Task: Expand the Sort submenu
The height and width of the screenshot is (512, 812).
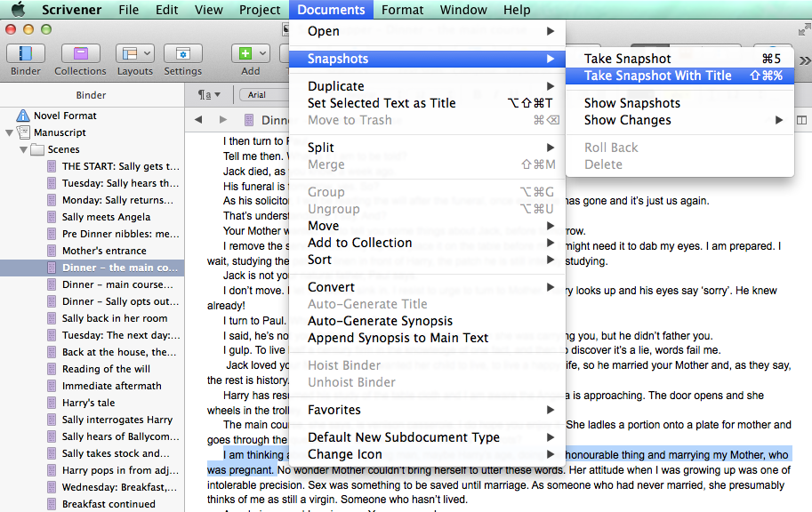Action: (427, 260)
